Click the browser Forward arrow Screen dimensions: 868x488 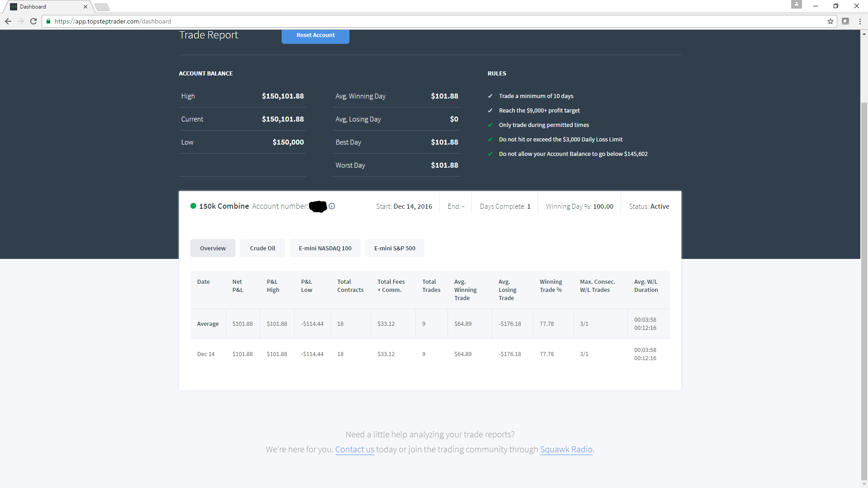point(21,21)
